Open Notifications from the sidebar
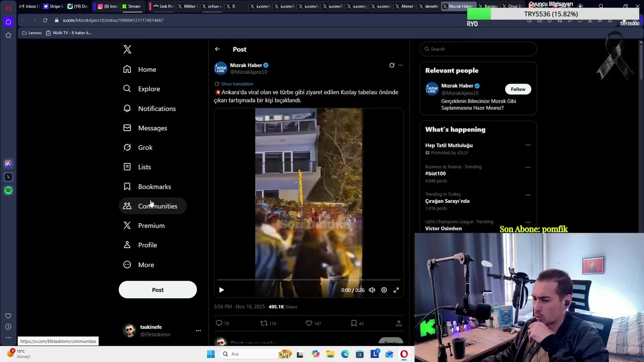Viewport: 644px width, 362px height. (x=150, y=109)
